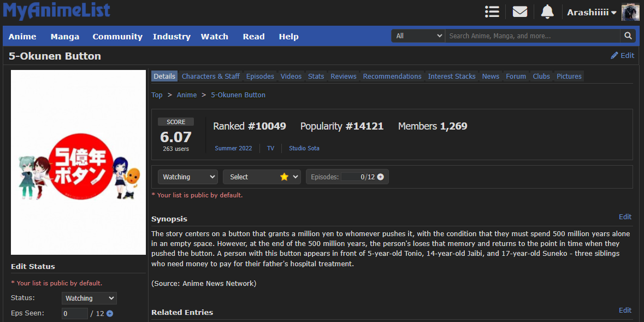This screenshot has height=322, width=644.
Task: Switch to the Clubs tab
Action: coord(541,76)
